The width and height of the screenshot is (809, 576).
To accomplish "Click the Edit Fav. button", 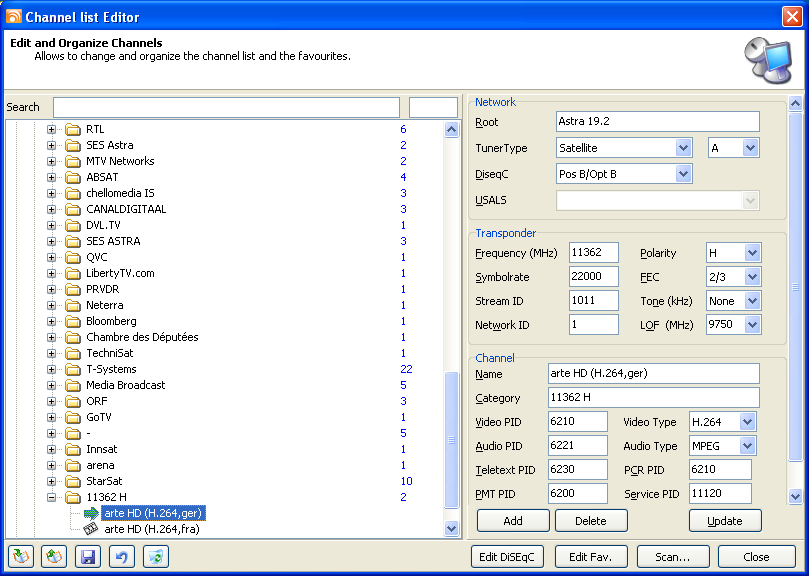I will pos(591,556).
